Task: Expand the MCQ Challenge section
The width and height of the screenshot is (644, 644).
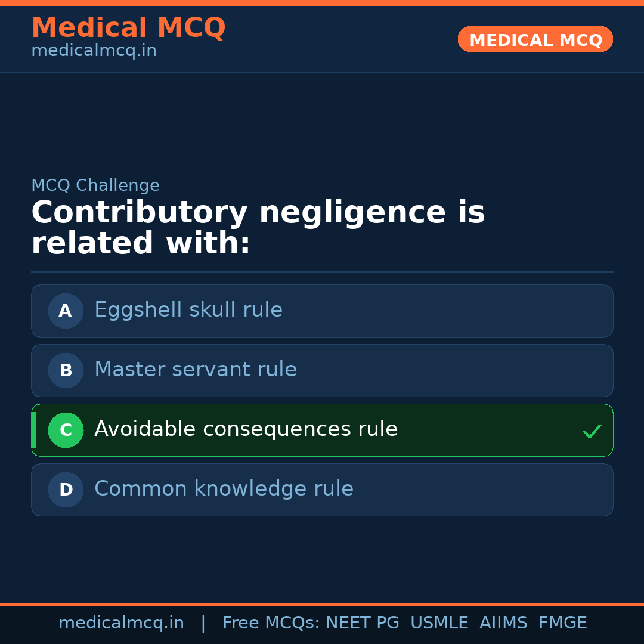Action: click(x=95, y=185)
